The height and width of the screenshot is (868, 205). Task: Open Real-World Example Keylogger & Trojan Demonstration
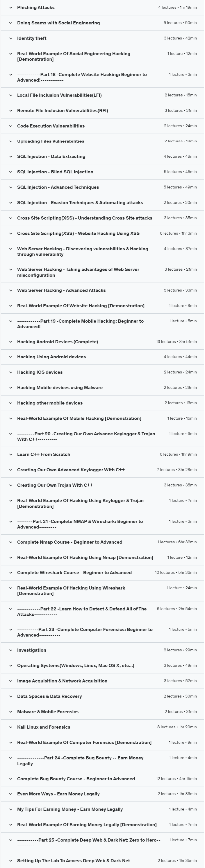80,504
